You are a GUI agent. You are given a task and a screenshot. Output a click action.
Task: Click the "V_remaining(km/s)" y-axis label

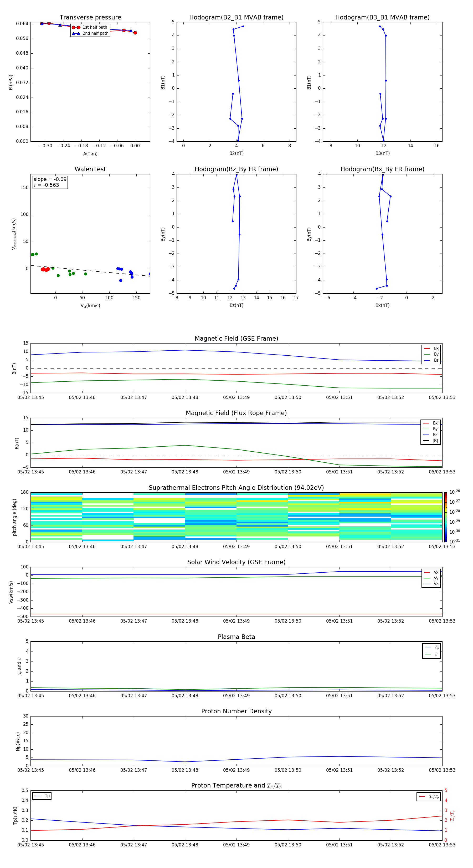click(x=14, y=234)
